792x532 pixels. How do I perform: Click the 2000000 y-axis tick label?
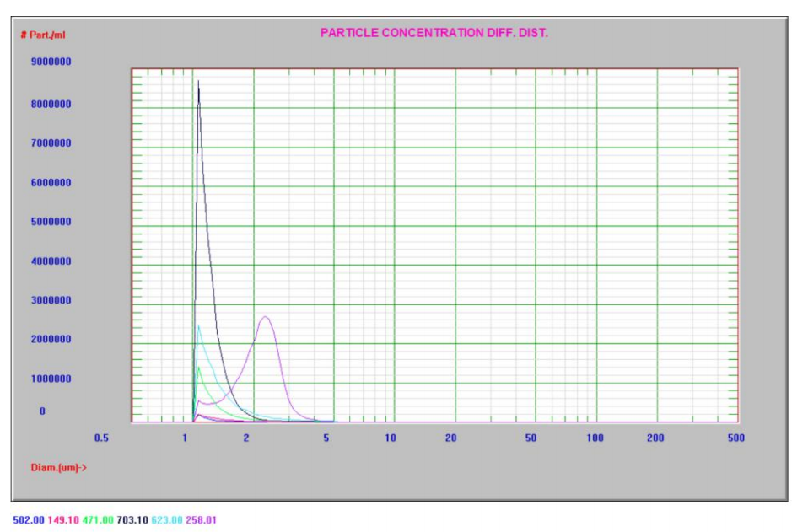pyautogui.click(x=51, y=339)
